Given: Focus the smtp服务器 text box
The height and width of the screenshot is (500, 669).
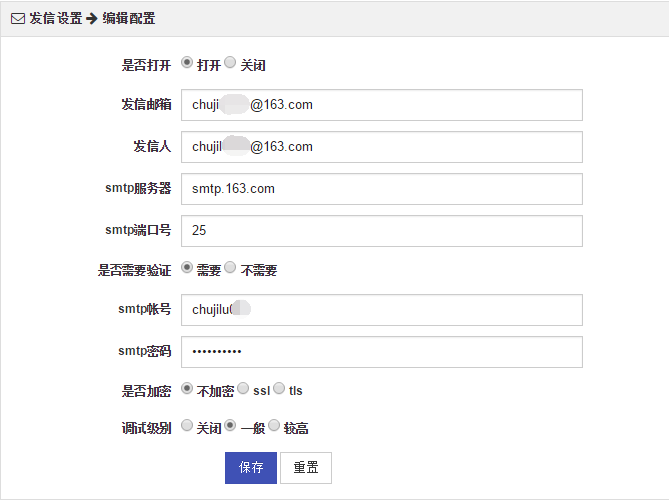Looking at the screenshot, I should click(x=382, y=189).
